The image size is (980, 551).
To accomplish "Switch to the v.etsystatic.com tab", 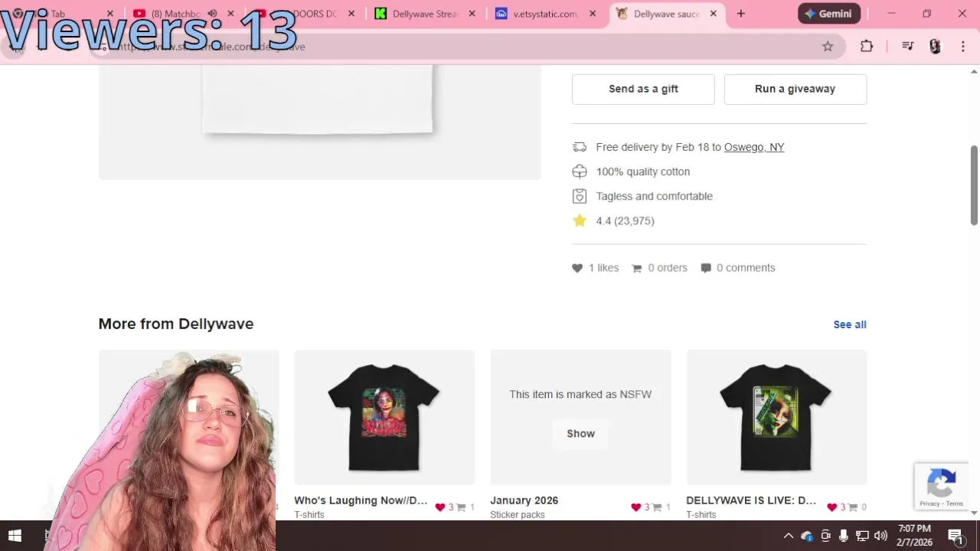I will (545, 14).
